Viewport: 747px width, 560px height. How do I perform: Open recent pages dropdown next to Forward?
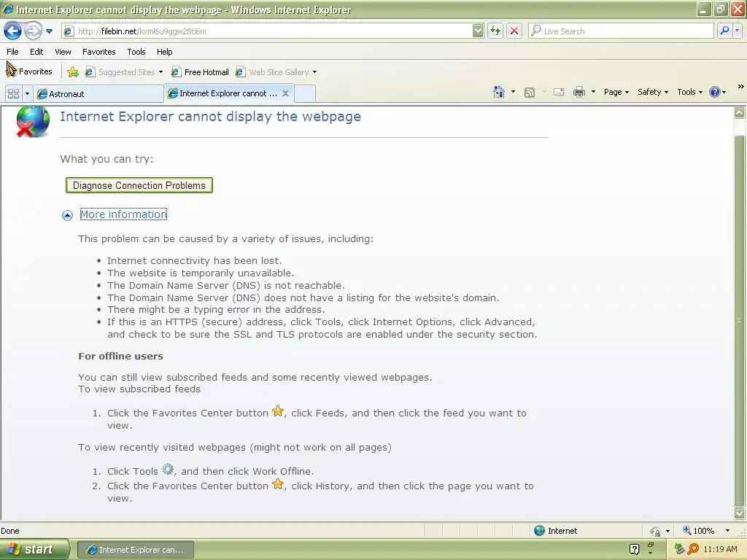[x=49, y=31]
